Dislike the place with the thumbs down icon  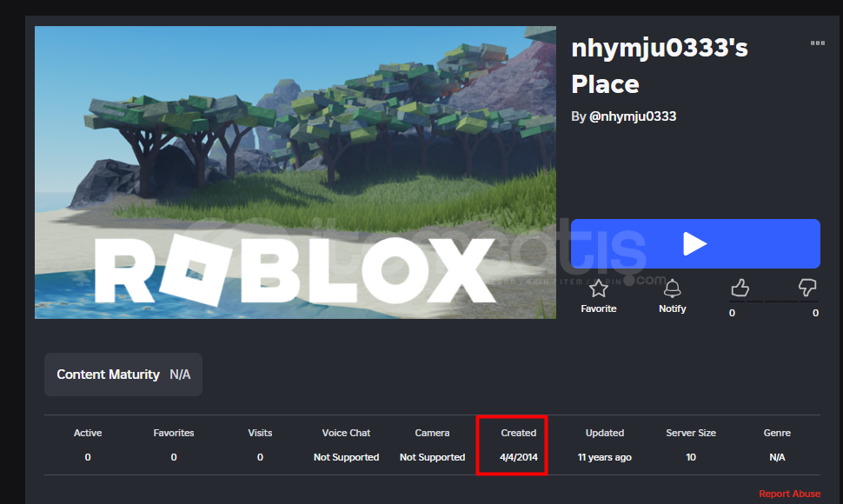[x=807, y=288]
